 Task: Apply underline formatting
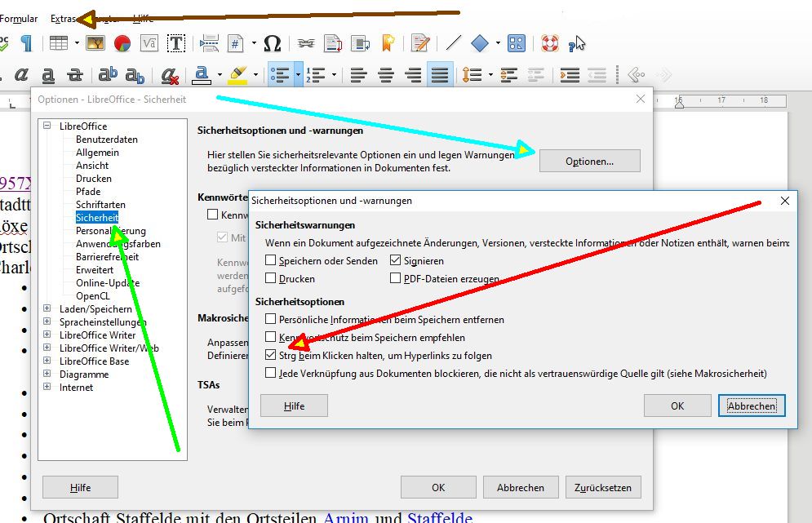click(48, 76)
